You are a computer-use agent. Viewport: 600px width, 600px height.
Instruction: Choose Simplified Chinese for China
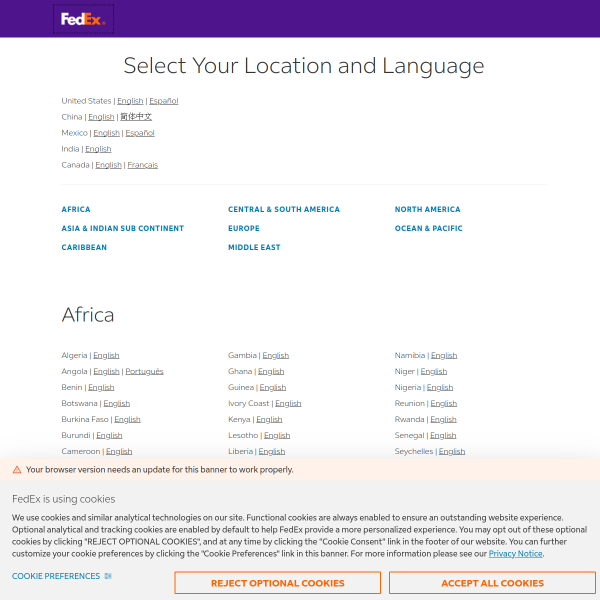tap(136, 117)
